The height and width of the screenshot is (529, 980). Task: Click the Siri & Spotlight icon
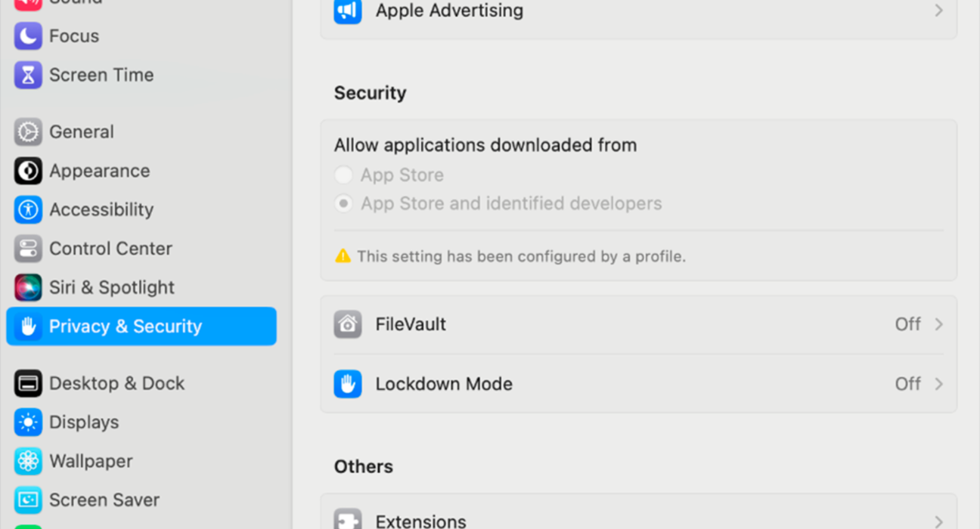pyautogui.click(x=28, y=287)
